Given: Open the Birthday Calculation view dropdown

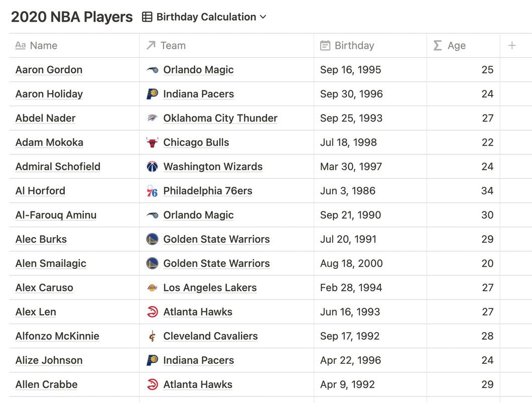Looking at the screenshot, I should coord(211,17).
